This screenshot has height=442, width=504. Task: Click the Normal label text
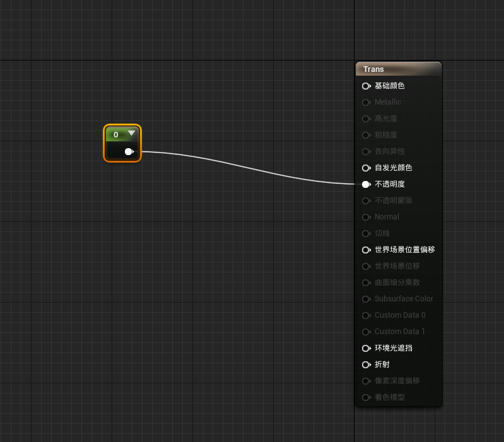pyautogui.click(x=387, y=217)
